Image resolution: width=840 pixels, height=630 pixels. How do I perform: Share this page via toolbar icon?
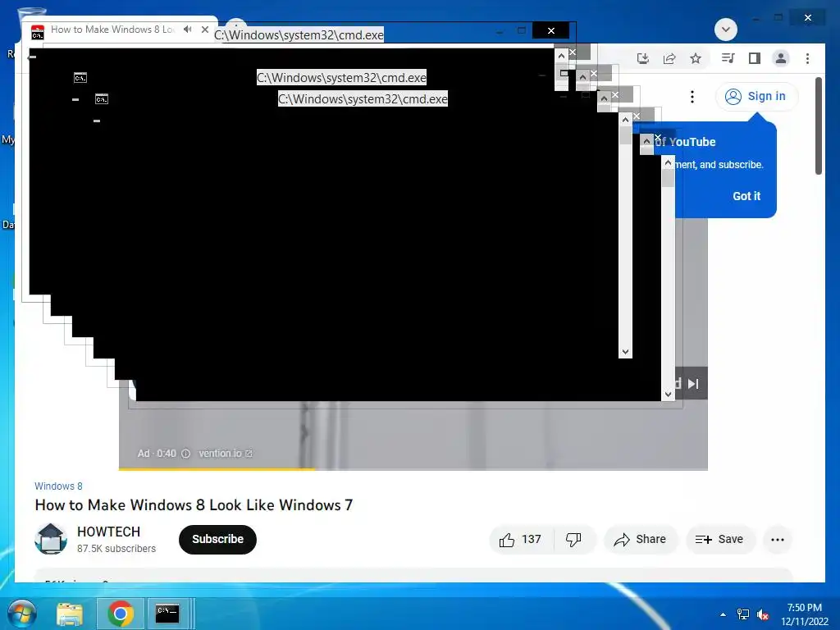(669, 58)
